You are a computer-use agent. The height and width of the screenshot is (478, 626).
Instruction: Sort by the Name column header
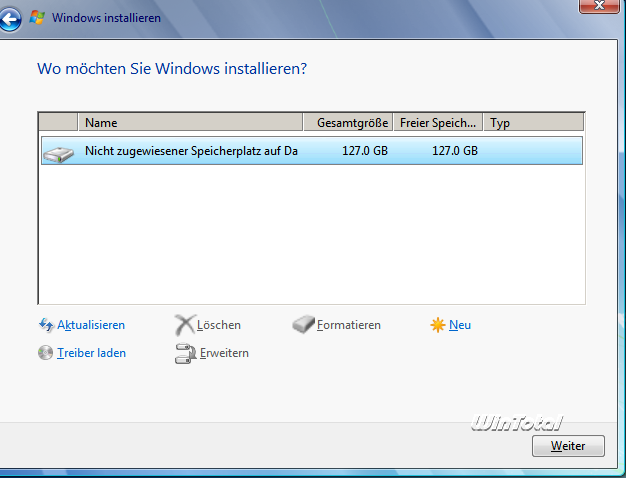[190, 122]
